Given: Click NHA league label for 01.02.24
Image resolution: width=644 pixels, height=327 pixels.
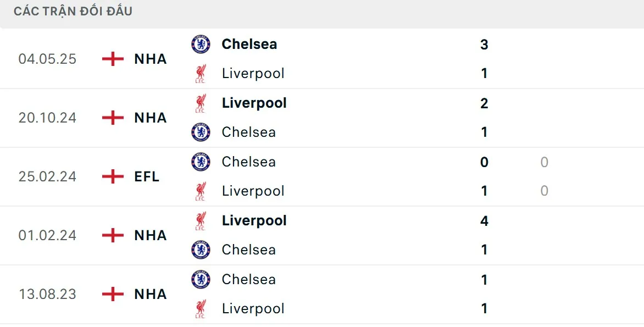Looking at the screenshot, I should coord(150,235).
